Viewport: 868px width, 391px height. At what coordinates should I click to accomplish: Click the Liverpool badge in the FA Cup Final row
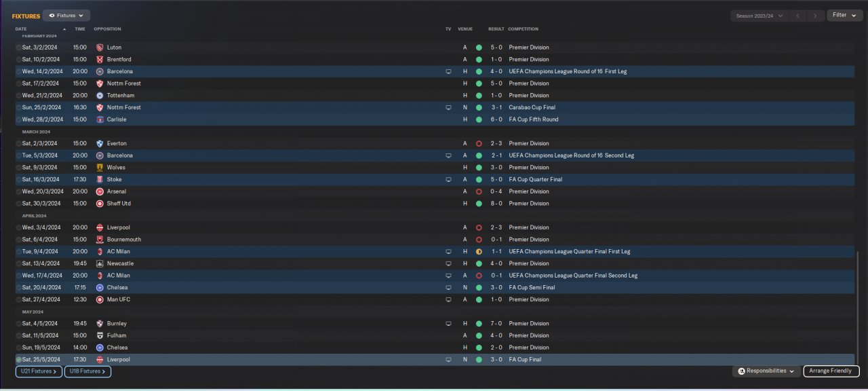click(100, 360)
